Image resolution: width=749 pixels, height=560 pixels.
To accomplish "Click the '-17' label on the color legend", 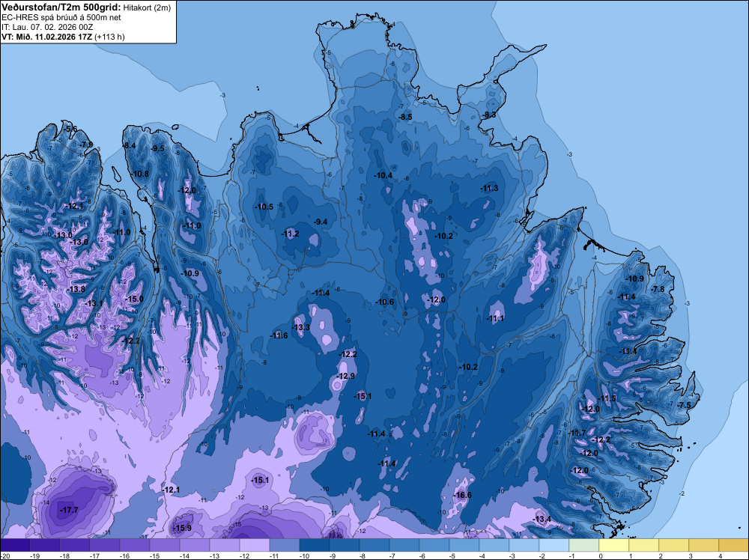I will coord(94,556).
